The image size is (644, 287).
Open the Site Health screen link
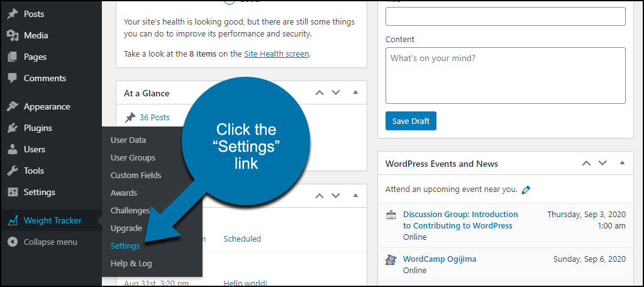point(277,54)
